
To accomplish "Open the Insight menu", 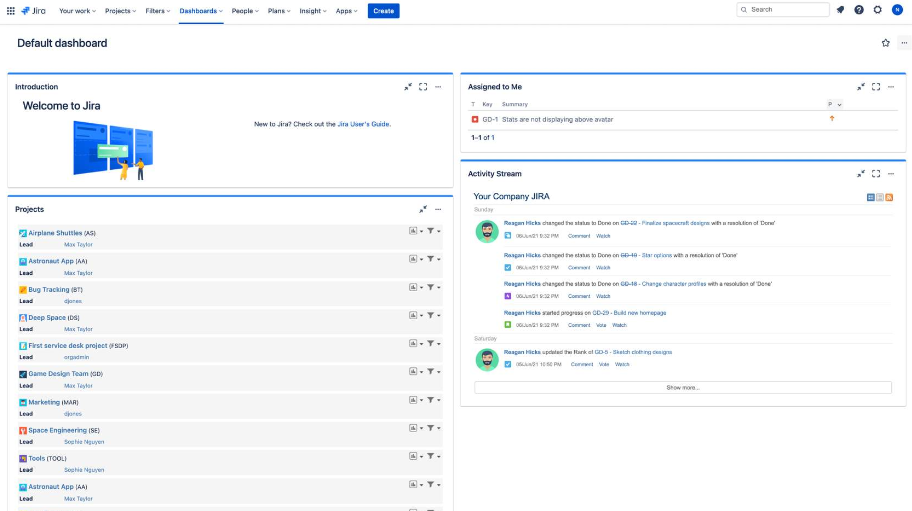I will pyautogui.click(x=313, y=11).
